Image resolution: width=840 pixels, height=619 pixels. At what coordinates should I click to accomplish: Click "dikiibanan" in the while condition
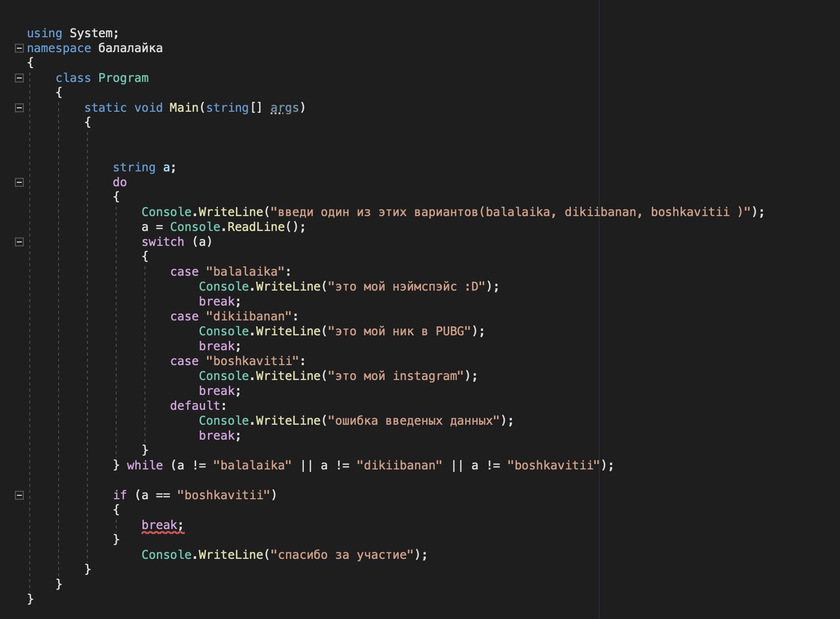(400, 465)
